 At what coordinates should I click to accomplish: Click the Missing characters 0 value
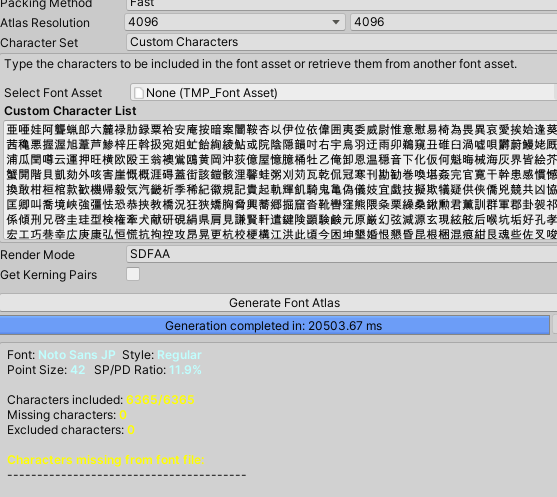[x=123, y=415]
